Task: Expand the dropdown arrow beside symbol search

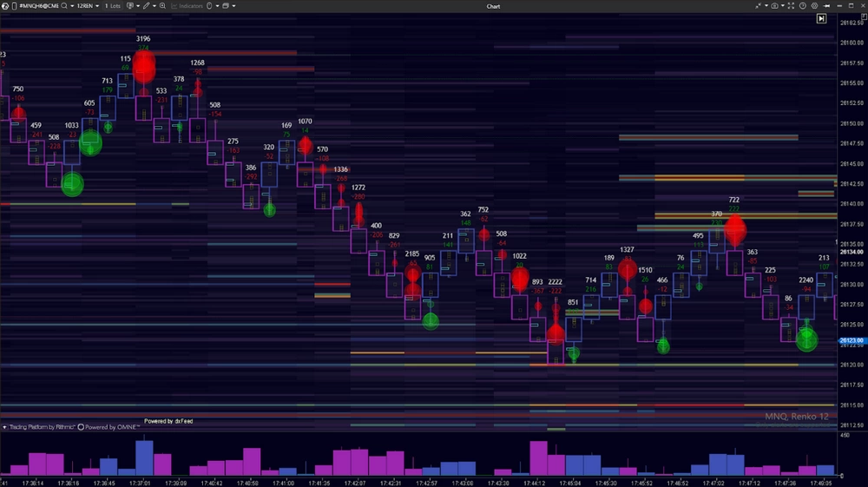Action: click(x=72, y=5)
